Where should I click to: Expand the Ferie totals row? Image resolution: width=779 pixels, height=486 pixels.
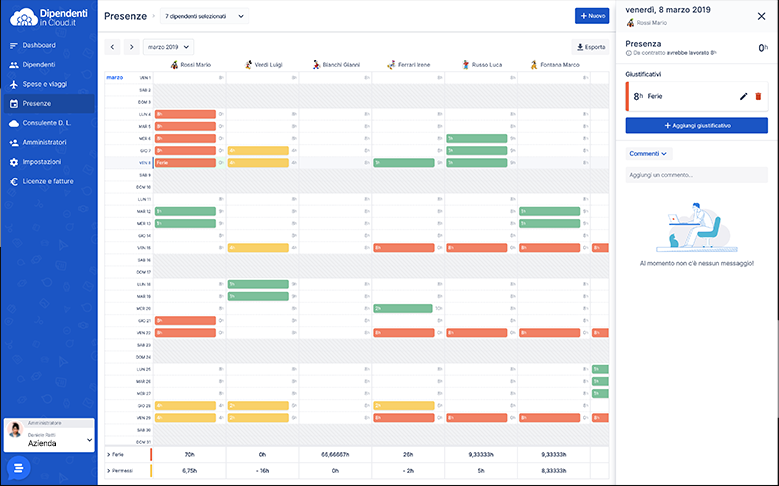coord(108,454)
